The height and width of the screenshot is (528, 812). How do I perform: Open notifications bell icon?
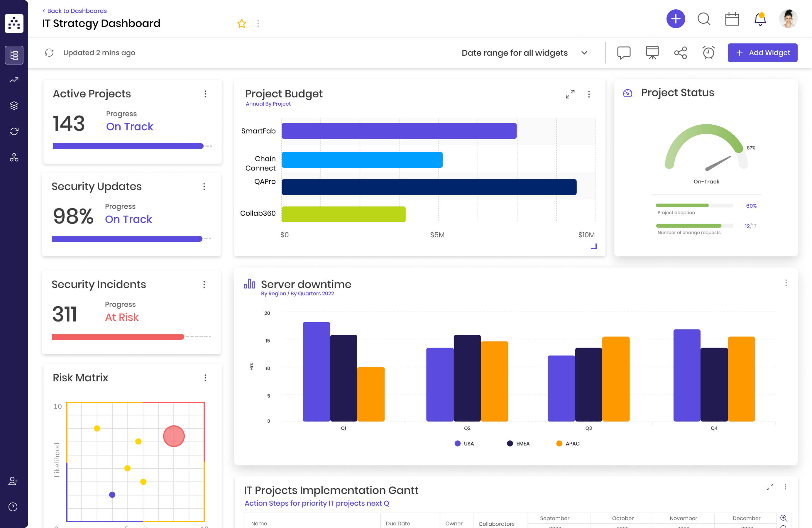[x=760, y=19]
